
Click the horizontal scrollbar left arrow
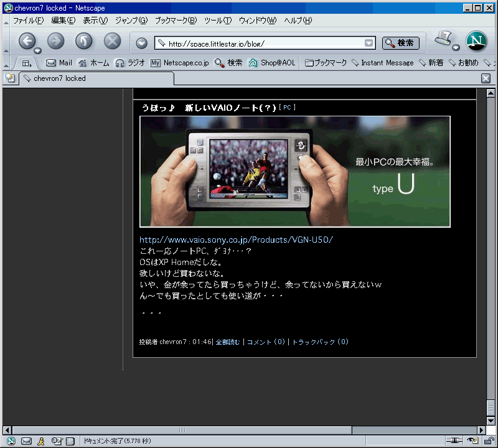(x=7, y=430)
